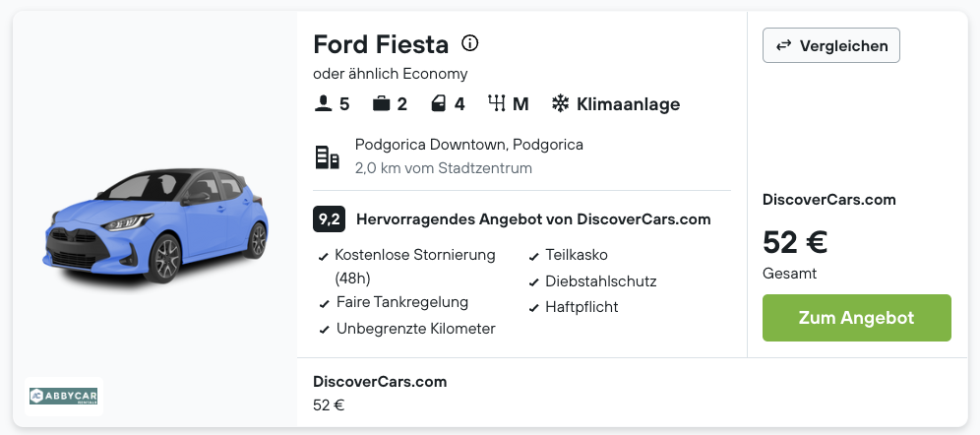
Task: Click the info icon next to Ford Fiesta
Action: click(469, 43)
